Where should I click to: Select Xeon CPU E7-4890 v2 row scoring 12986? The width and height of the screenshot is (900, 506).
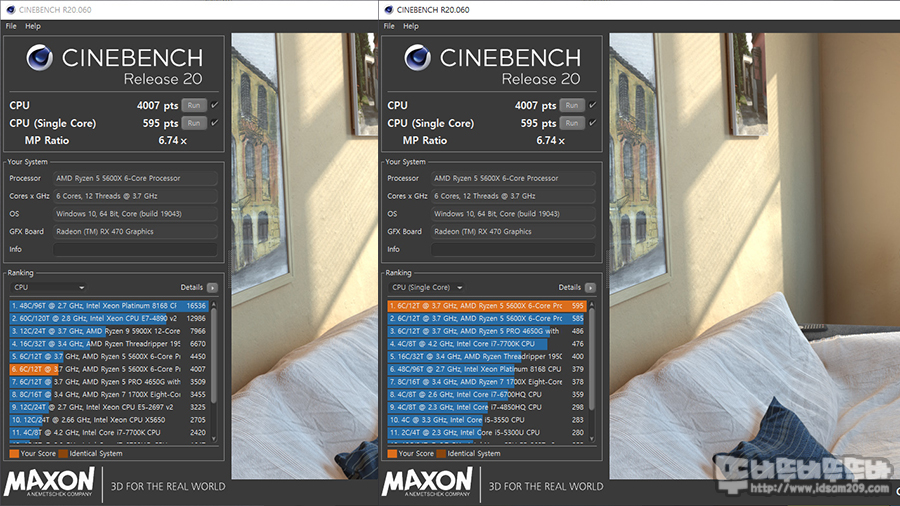tap(109, 318)
